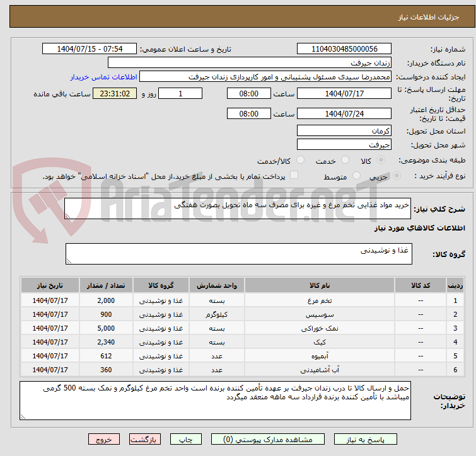Click the خروج exit button

(104, 440)
